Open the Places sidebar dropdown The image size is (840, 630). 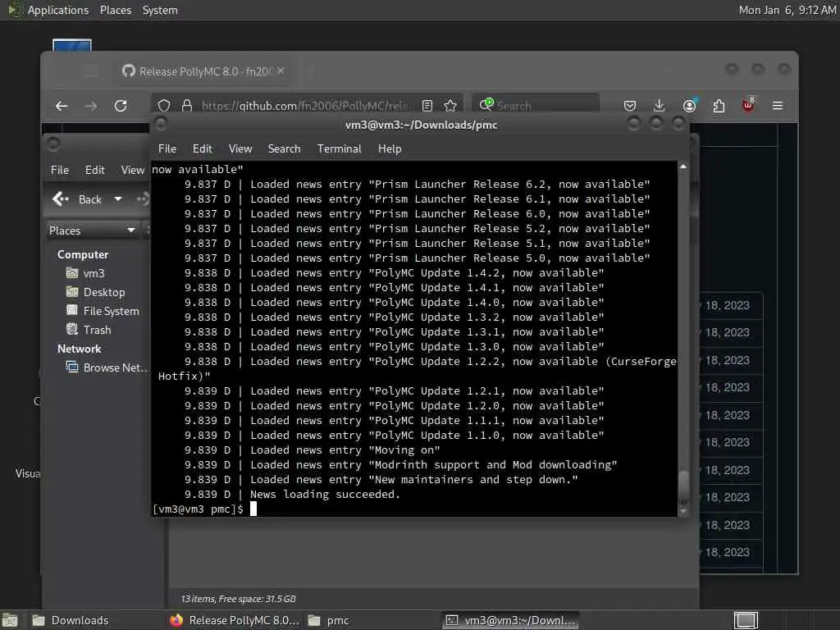(93, 231)
